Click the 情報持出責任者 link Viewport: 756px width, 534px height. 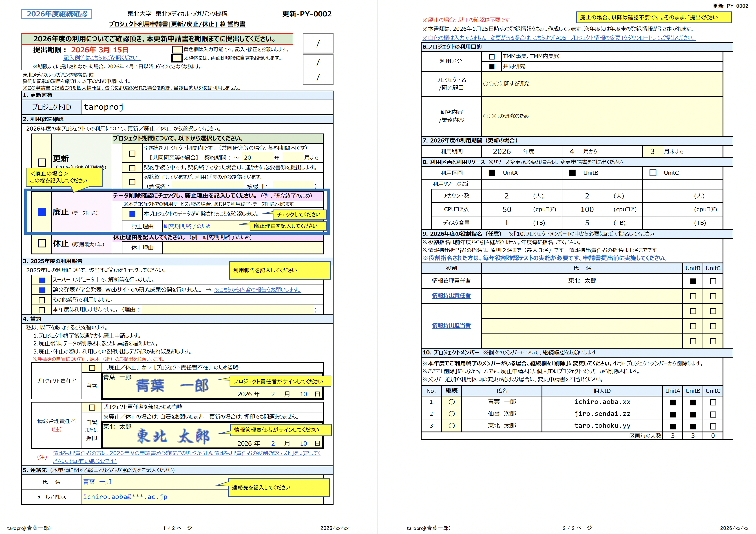click(x=451, y=296)
